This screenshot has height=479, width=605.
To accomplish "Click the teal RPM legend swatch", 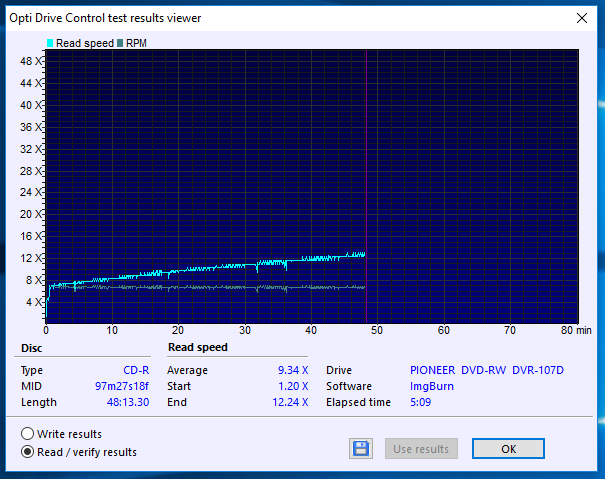I will 120,43.
